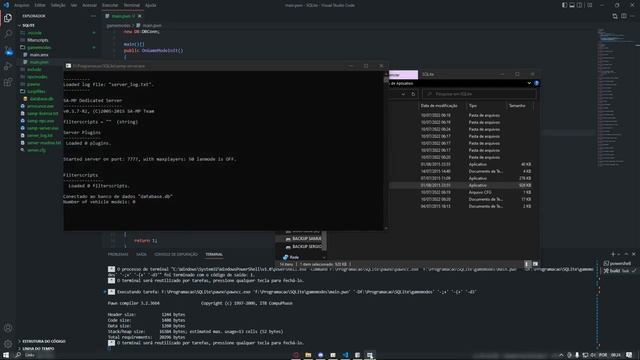Screen dimensions: 640x360
Task: Expand the pawno folder
Action: 33,84
